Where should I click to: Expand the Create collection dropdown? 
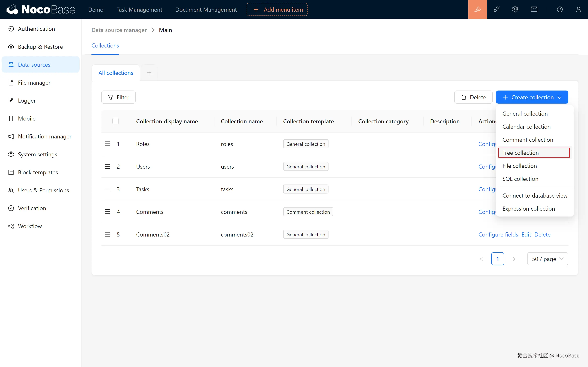[x=532, y=97]
